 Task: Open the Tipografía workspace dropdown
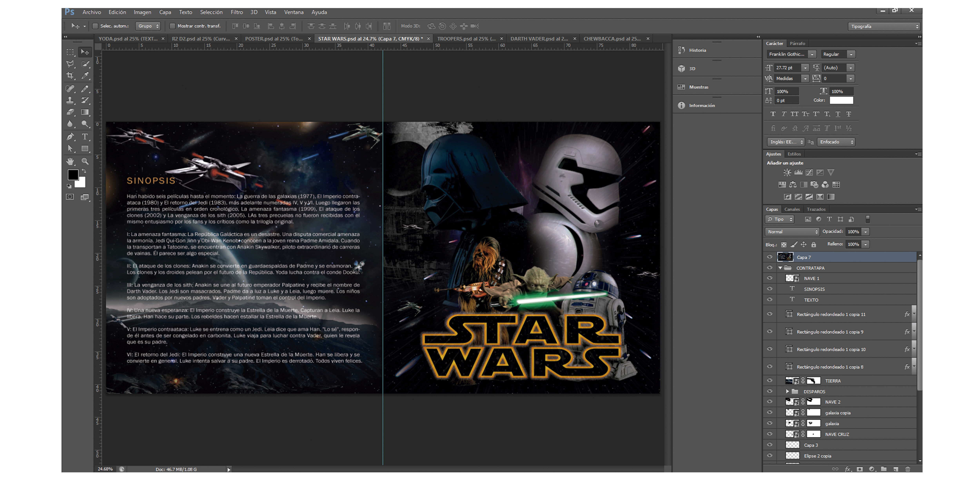pos(884,26)
